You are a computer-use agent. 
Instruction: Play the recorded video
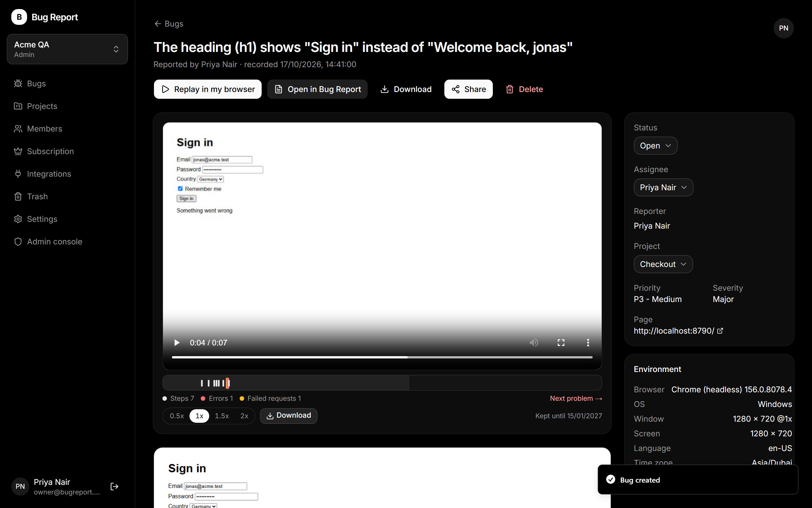(177, 343)
